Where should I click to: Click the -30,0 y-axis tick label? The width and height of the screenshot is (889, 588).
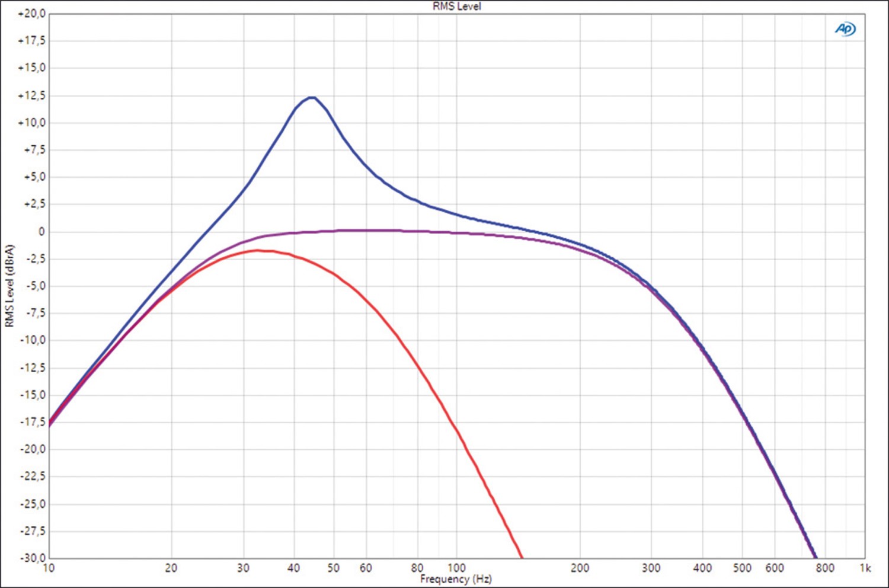coord(33,558)
